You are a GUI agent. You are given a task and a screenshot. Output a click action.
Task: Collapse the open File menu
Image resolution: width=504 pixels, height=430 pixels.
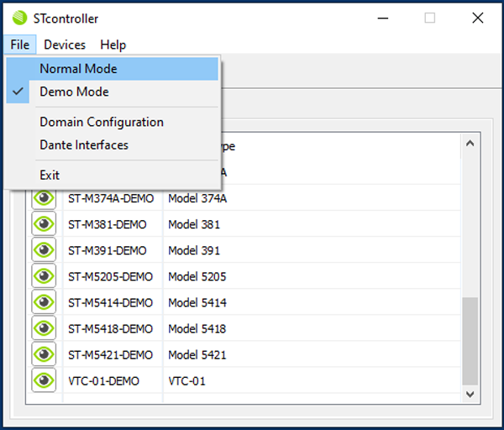[x=20, y=45]
